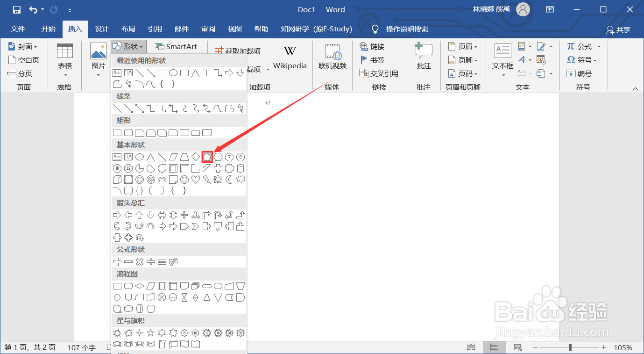Pick the vertical scroll shape
Viewport: 644px width, 354px height.
point(162,344)
